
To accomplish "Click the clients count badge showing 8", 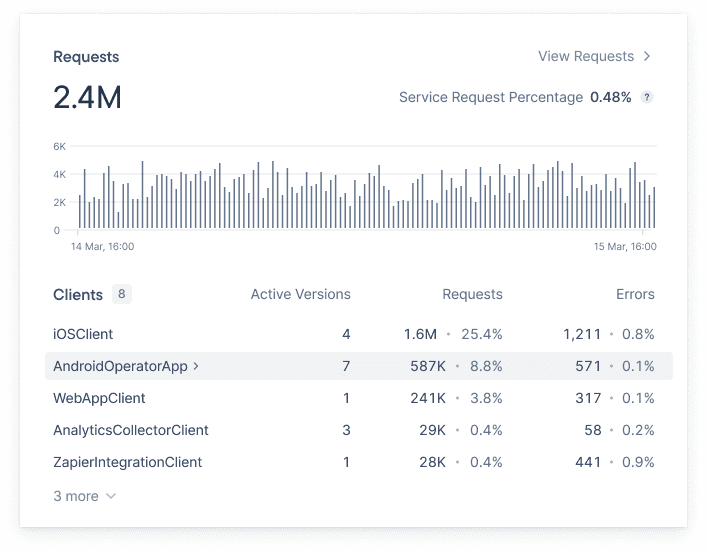I will coord(121,294).
